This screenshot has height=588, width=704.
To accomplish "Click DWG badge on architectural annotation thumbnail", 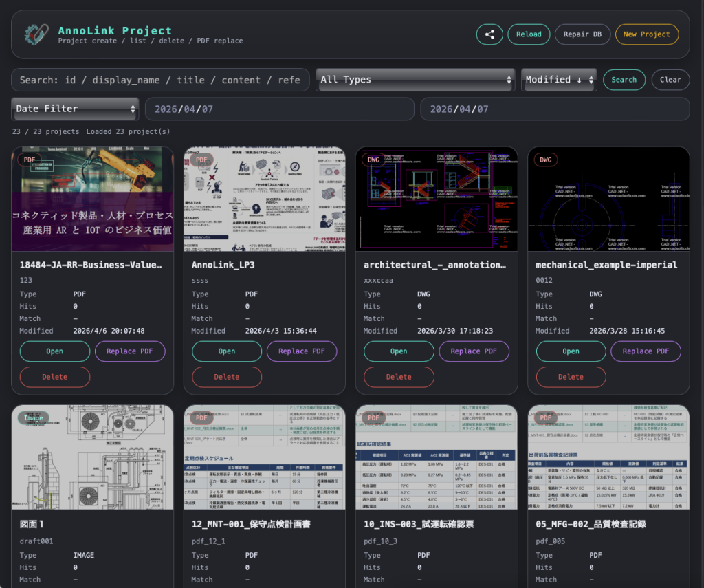I will click(373, 160).
